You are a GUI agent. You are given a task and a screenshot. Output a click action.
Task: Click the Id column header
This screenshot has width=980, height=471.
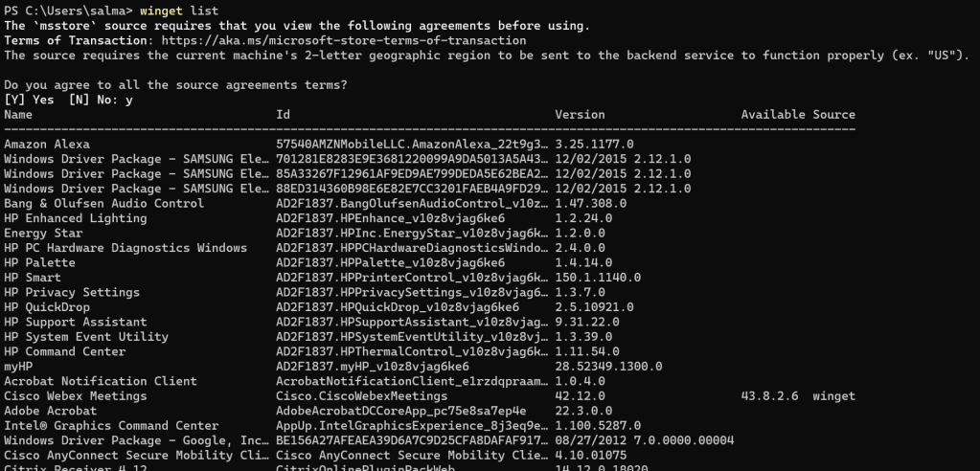click(283, 115)
